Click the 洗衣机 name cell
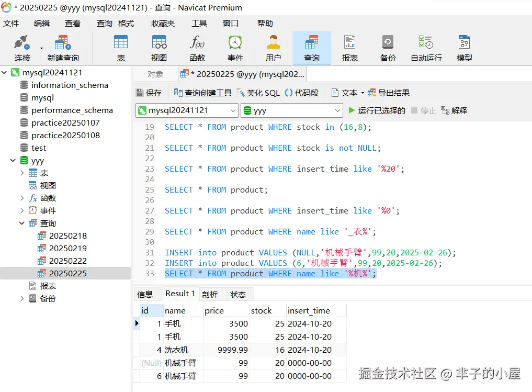Image resolution: width=532 pixels, height=392 pixels. [x=183, y=350]
